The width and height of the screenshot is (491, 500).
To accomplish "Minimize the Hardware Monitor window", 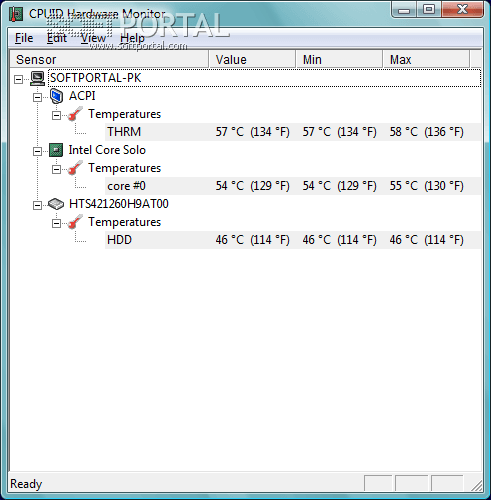I will coord(404,10).
